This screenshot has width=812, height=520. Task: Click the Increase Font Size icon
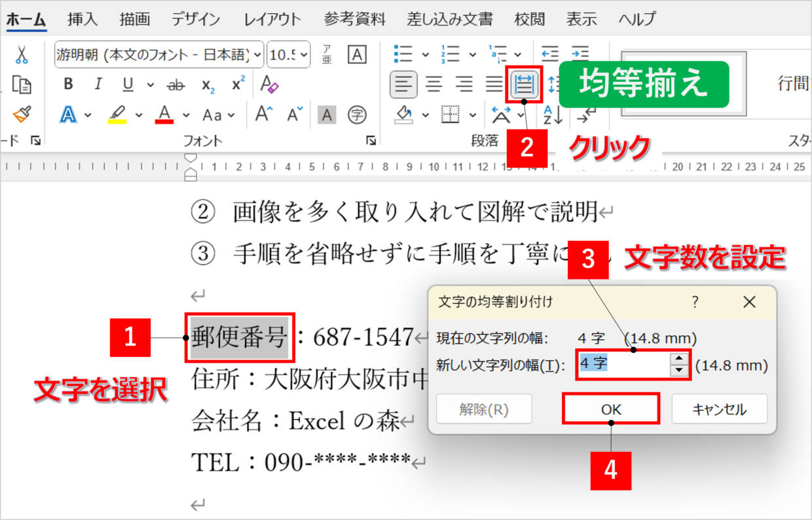coord(264,115)
